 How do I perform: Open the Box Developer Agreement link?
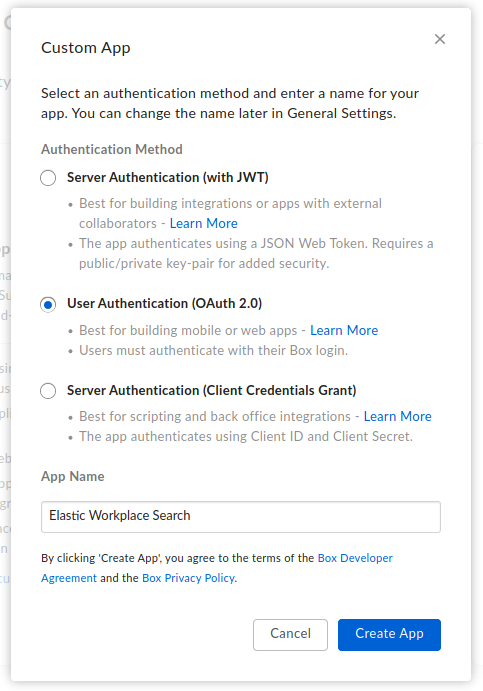[217, 568]
